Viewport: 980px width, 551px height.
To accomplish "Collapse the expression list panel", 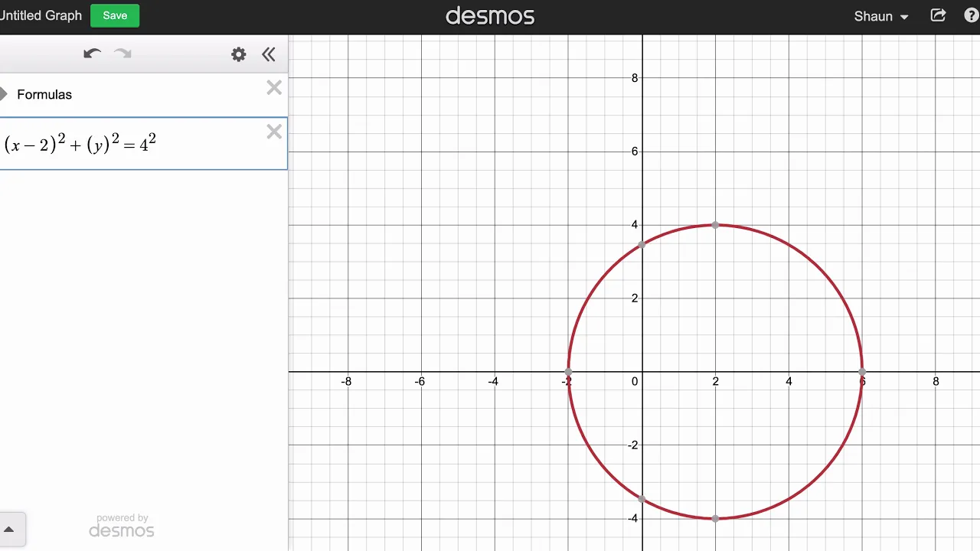I will (x=268, y=54).
